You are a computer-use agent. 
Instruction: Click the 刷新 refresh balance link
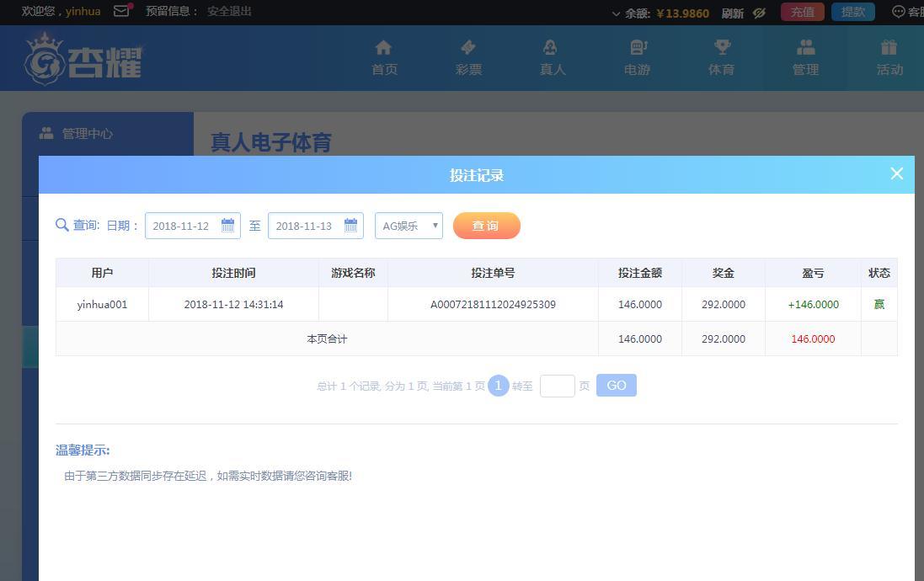click(732, 13)
